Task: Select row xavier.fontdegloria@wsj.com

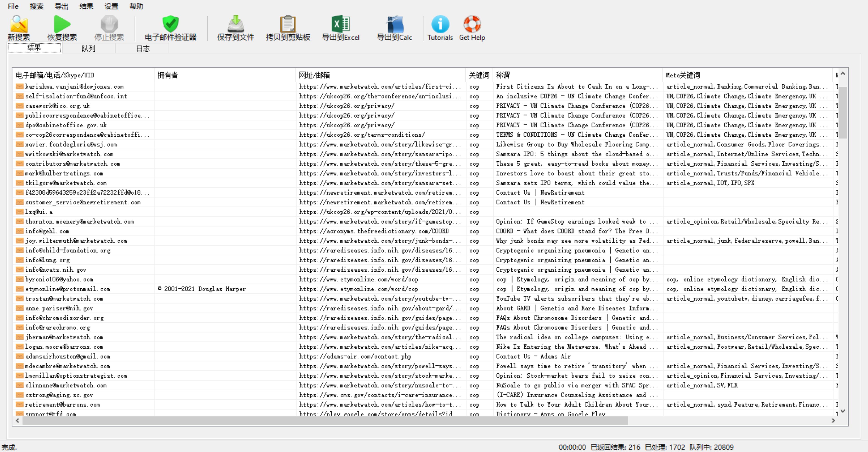Action: 425,144
